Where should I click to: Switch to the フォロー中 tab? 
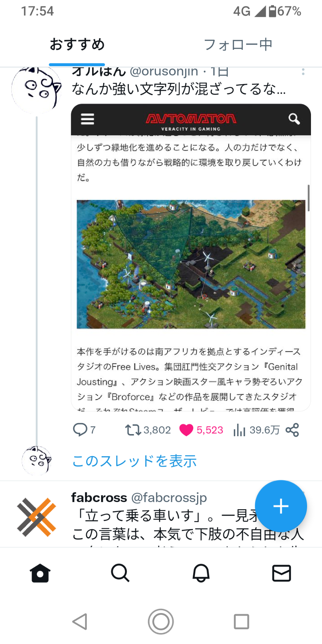[x=238, y=44]
